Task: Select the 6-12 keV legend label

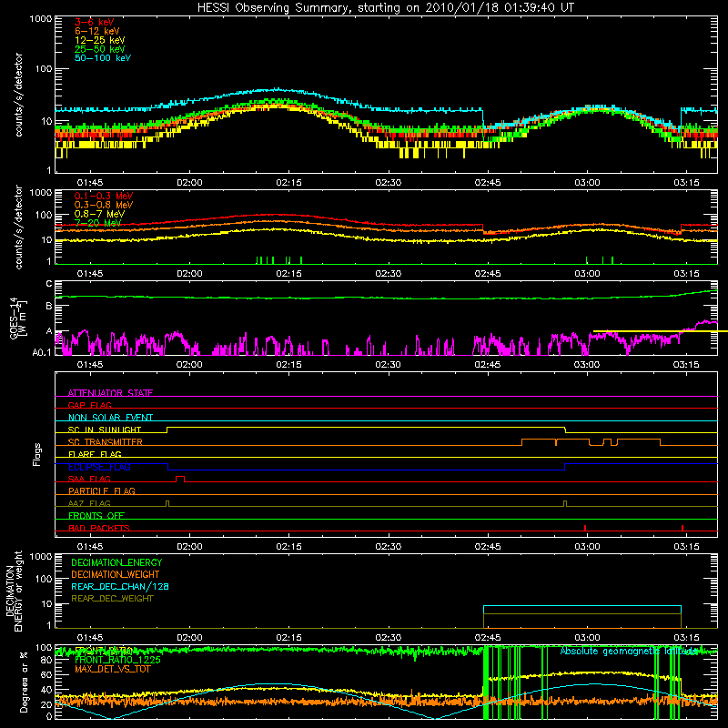Action: click(97, 31)
